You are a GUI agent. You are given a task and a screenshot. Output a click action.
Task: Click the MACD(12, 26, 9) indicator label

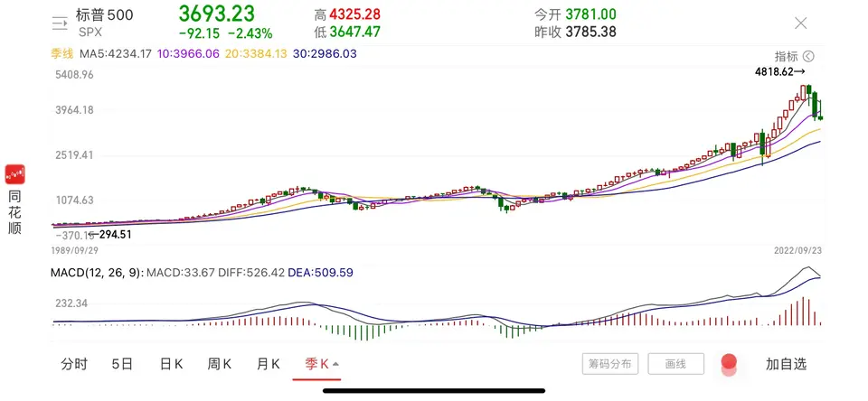[x=97, y=273]
